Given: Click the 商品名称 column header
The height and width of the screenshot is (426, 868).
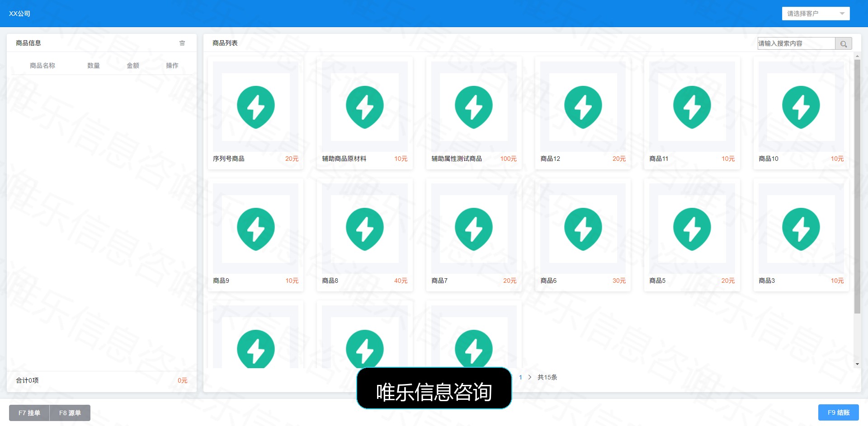Looking at the screenshot, I should tap(42, 66).
